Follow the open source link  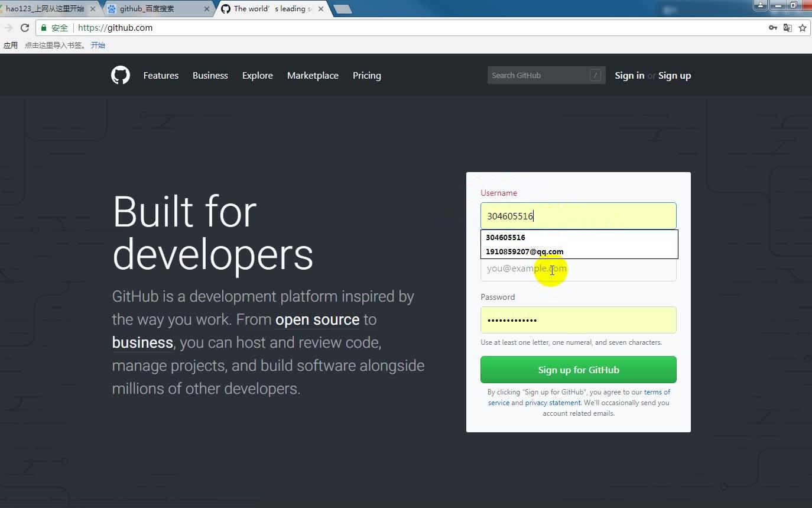tap(317, 319)
